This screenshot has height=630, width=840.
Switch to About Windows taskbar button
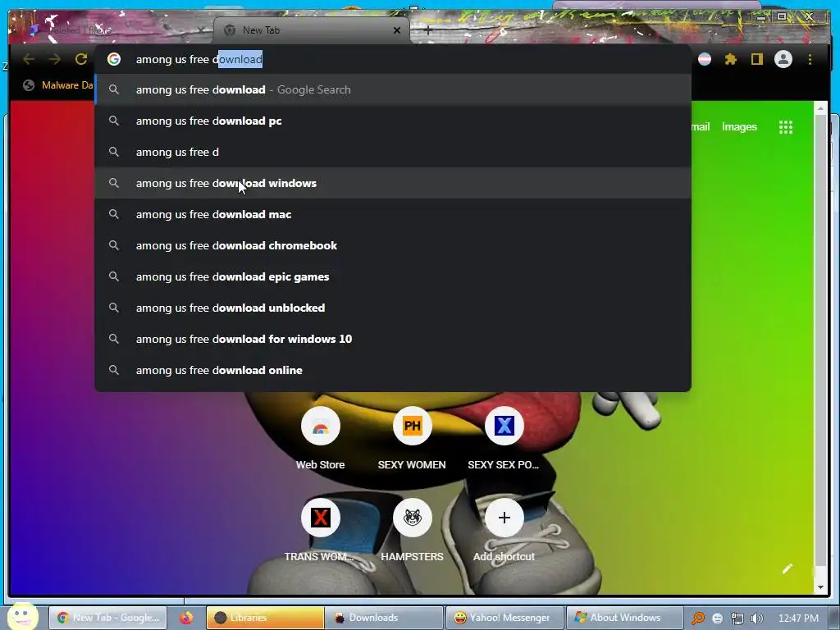(624, 618)
